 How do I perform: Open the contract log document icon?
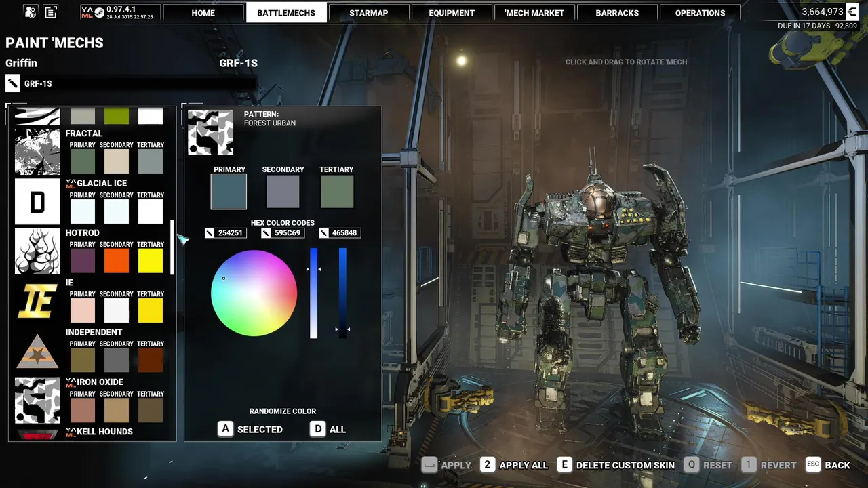coord(51,12)
